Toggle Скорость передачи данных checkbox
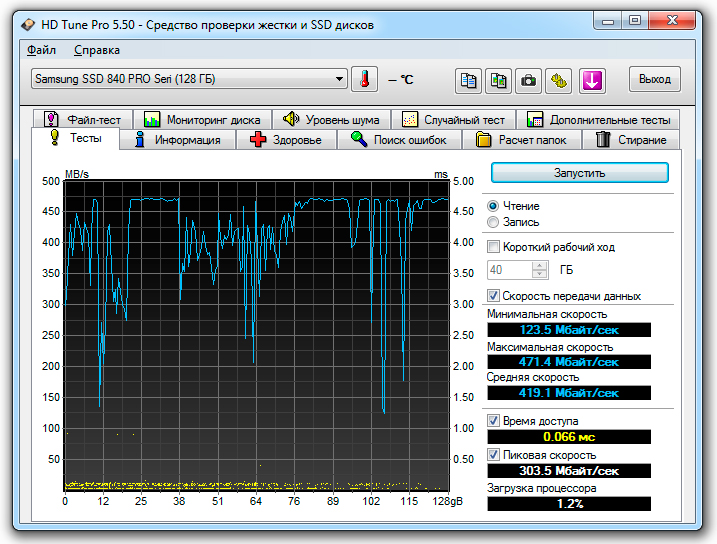The width and height of the screenshot is (717, 544). pyautogui.click(x=493, y=296)
